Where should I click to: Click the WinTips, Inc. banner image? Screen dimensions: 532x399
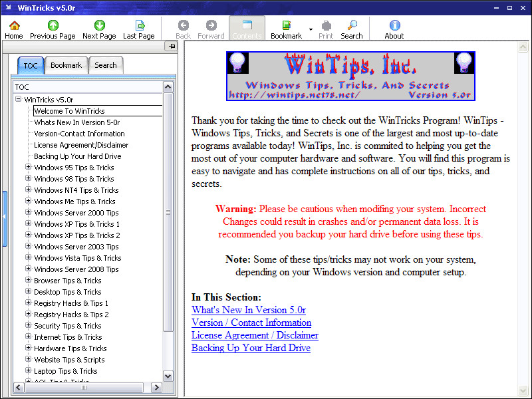tap(350, 76)
